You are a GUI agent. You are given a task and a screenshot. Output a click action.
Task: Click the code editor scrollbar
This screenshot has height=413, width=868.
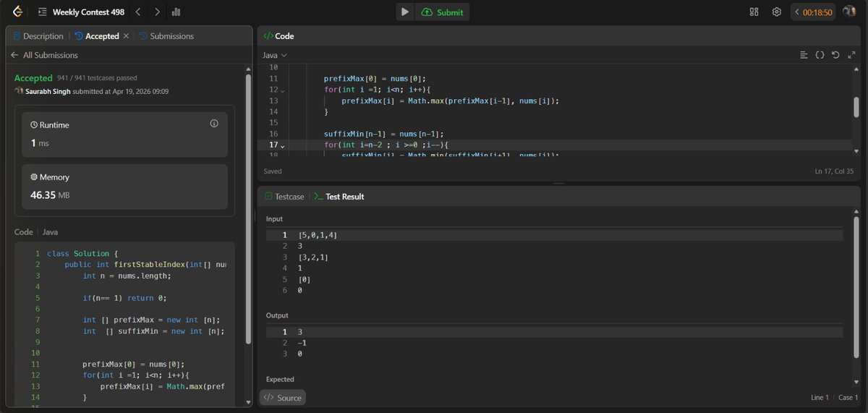856,107
